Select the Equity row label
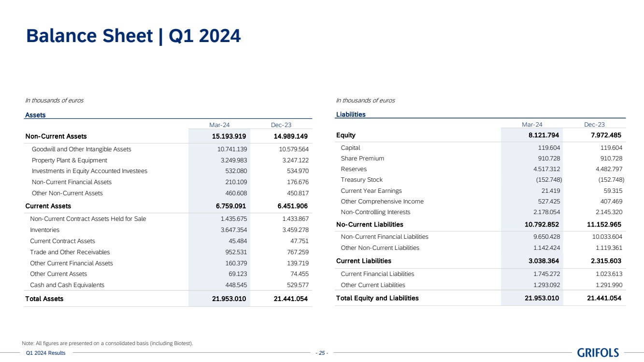 (346, 135)
